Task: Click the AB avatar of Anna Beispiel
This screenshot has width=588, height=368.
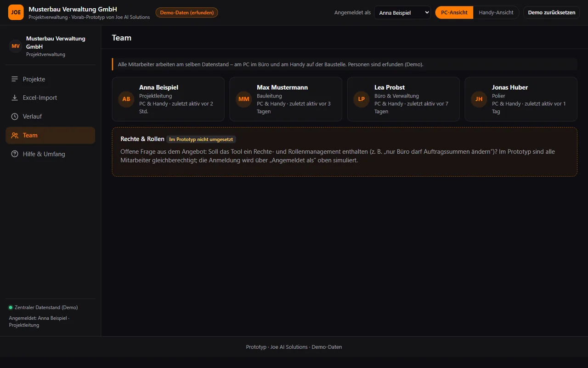Action: [126, 99]
